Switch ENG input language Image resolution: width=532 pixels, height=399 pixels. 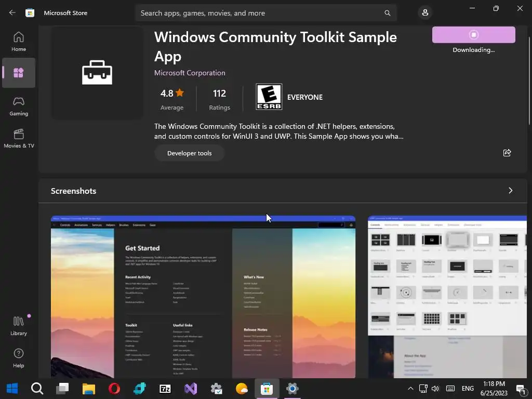click(468, 389)
